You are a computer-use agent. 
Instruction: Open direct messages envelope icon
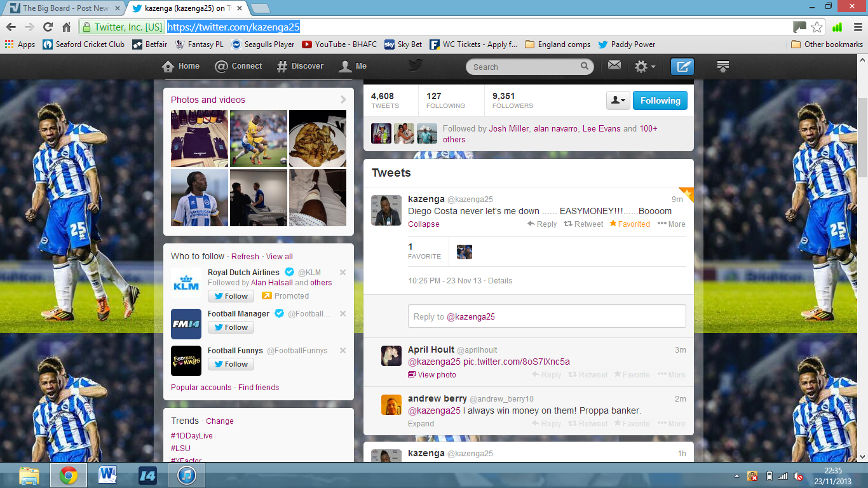tap(614, 65)
